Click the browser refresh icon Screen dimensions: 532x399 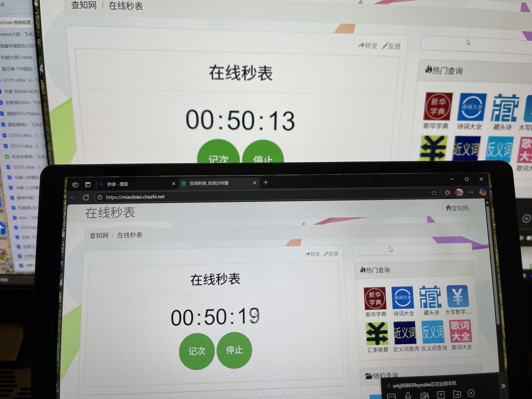[86, 197]
